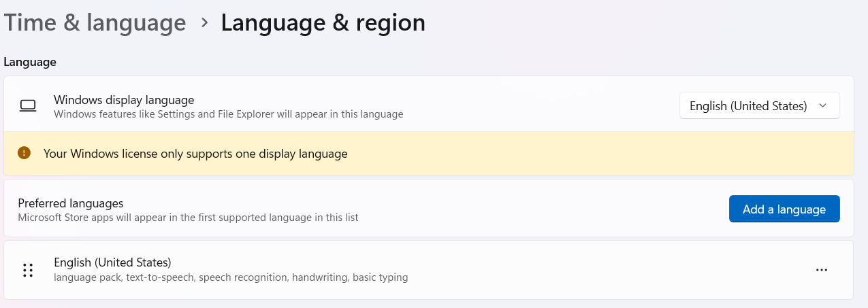The height and width of the screenshot is (308, 868).
Task: Click the Preferred languages heading
Action: (71, 203)
